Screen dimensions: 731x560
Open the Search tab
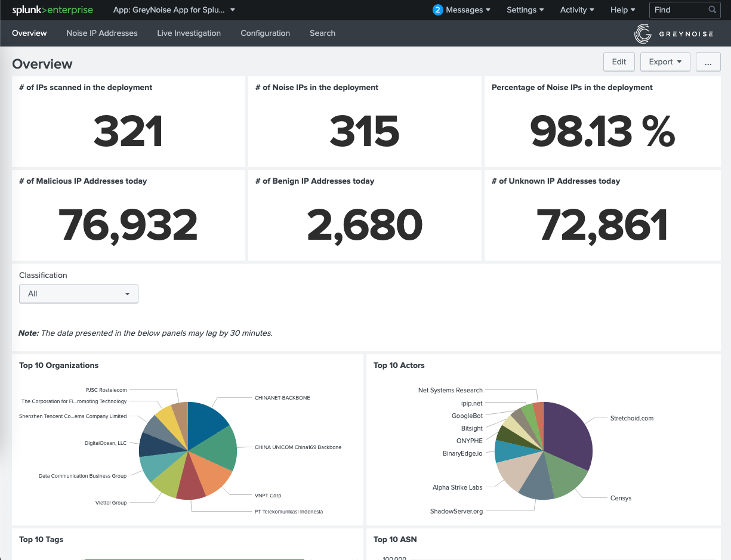click(322, 33)
